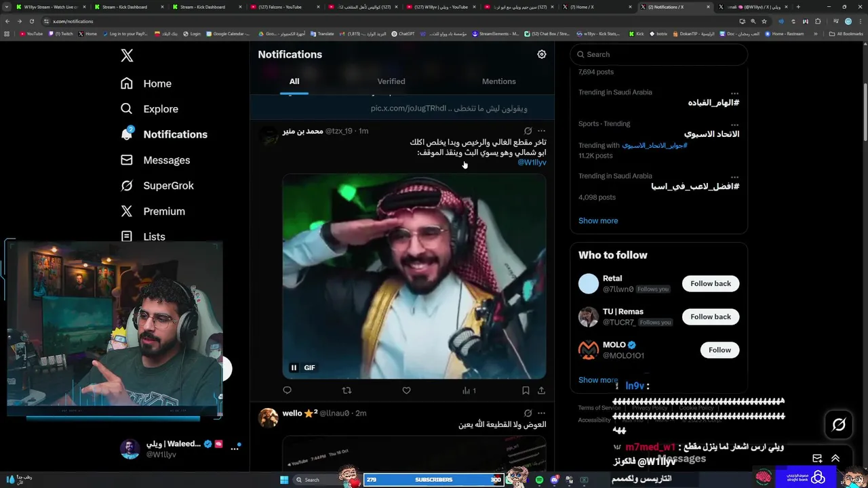The image size is (868, 488).
Task: Open SuperGrok in the X sidebar
Action: [x=157, y=186]
